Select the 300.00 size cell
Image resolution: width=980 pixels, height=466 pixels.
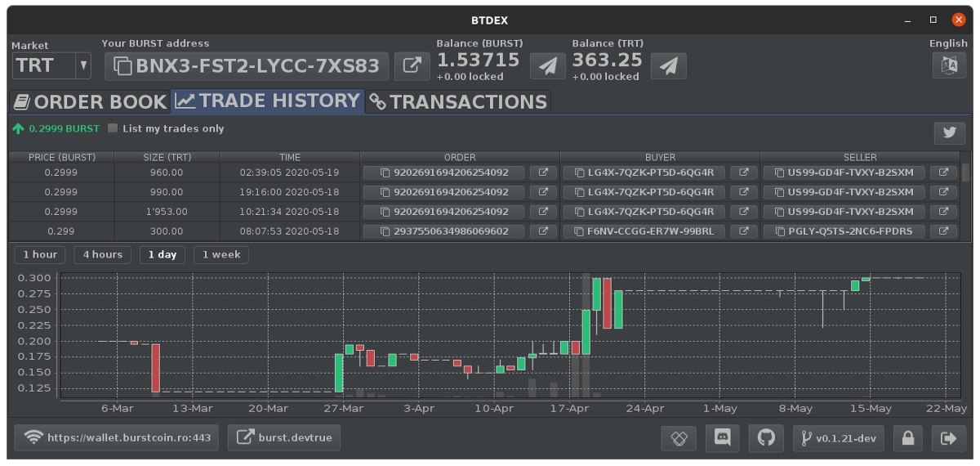[167, 231]
